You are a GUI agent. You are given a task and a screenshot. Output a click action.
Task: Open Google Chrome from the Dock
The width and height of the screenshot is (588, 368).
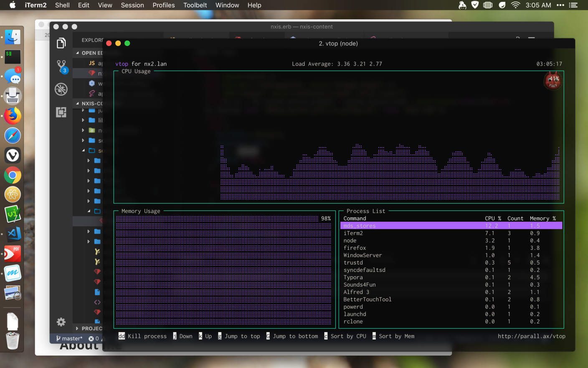click(x=13, y=175)
